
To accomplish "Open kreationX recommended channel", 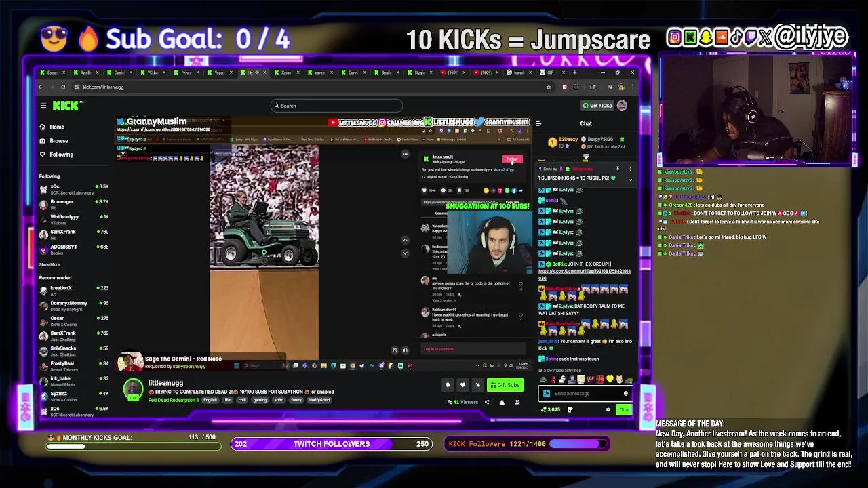I will (74, 291).
